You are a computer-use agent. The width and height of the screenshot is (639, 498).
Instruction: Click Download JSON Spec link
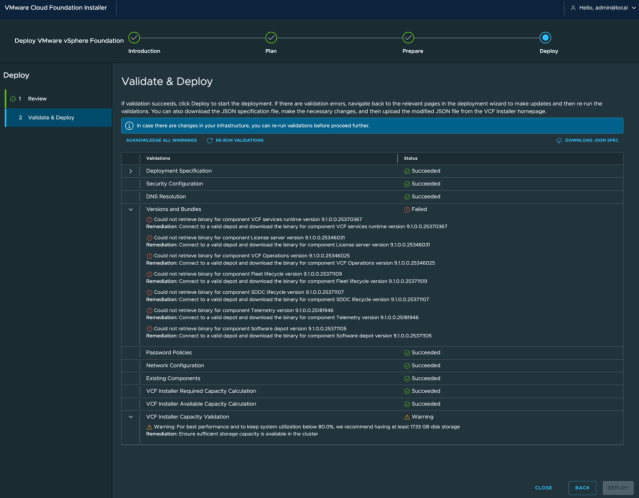(x=591, y=140)
